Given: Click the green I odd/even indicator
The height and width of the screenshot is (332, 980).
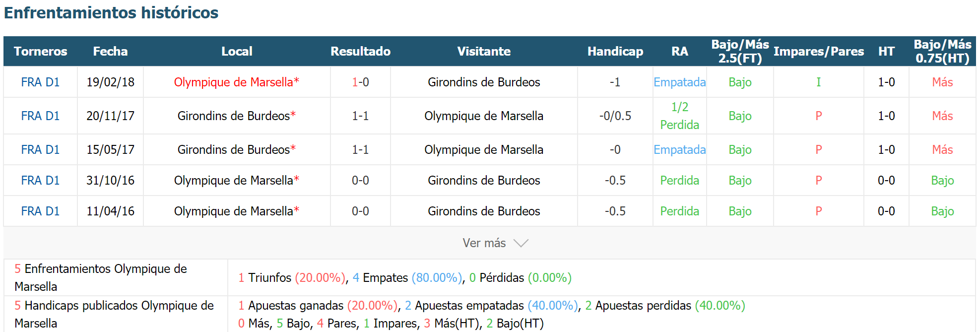Looking at the screenshot, I should pyautogui.click(x=819, y=82).
